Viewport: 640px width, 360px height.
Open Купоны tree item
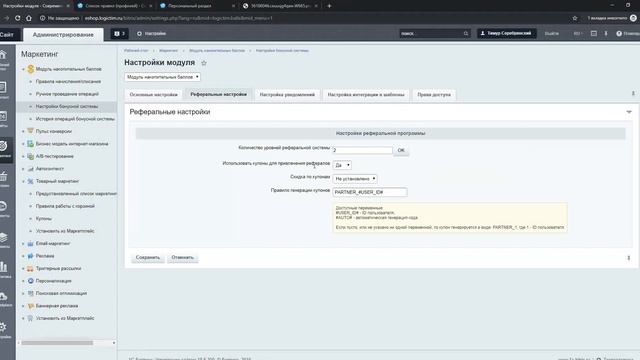click(44, 218)
